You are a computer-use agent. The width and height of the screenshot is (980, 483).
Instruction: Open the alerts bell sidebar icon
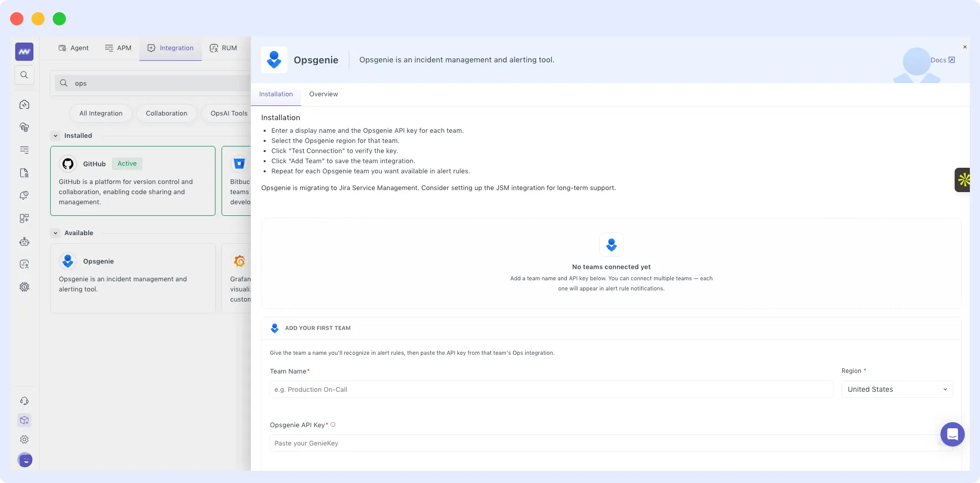24,196
